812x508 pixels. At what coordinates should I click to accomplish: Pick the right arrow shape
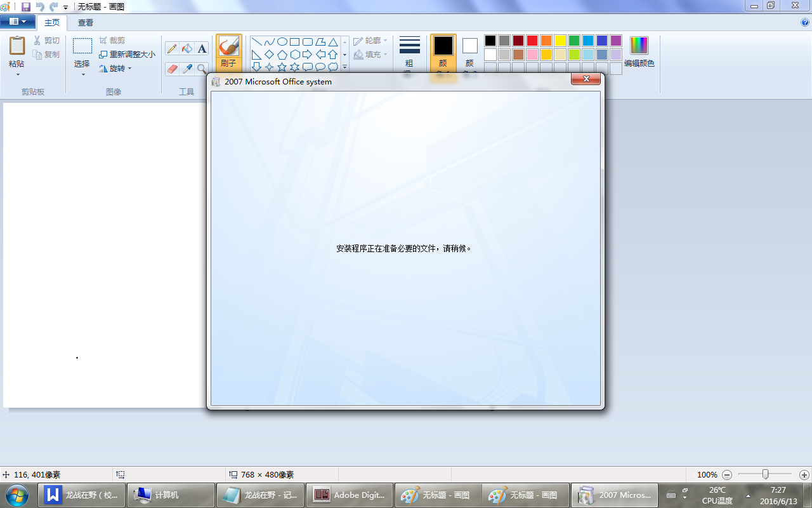[x=308, y=55]
